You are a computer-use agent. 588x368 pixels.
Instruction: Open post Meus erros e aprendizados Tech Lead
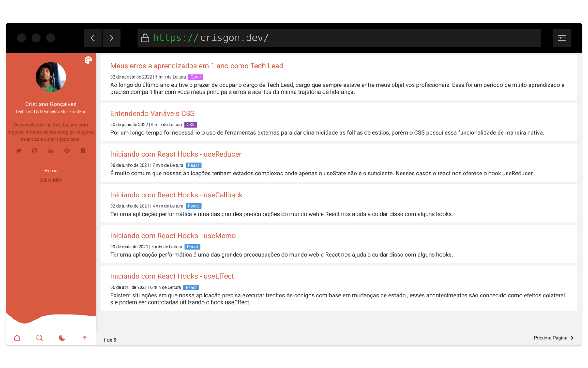click(197, 66)
